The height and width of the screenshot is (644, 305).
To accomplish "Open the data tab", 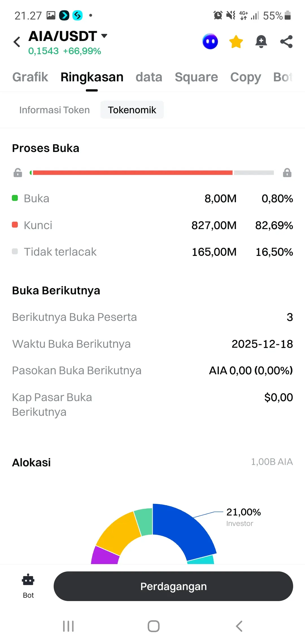I will (x=149, y=77).
